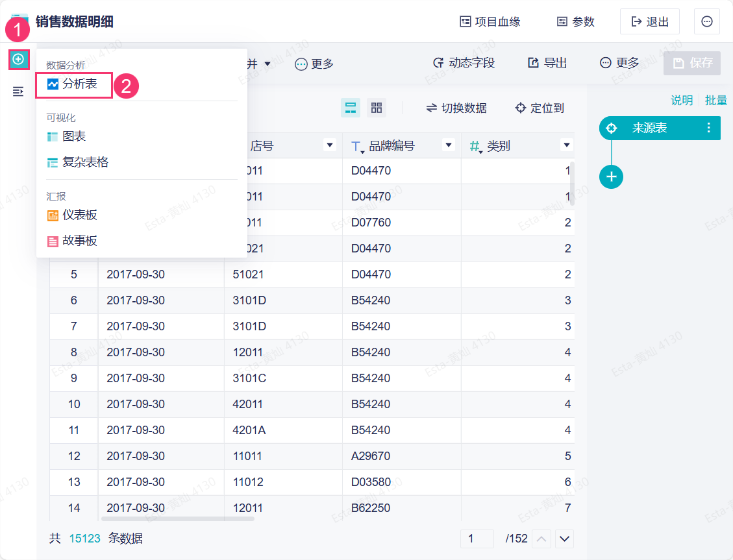This screenshot has width=733, height=560.
Task: Enable the list view layout toggle
Action: point(351,108)
